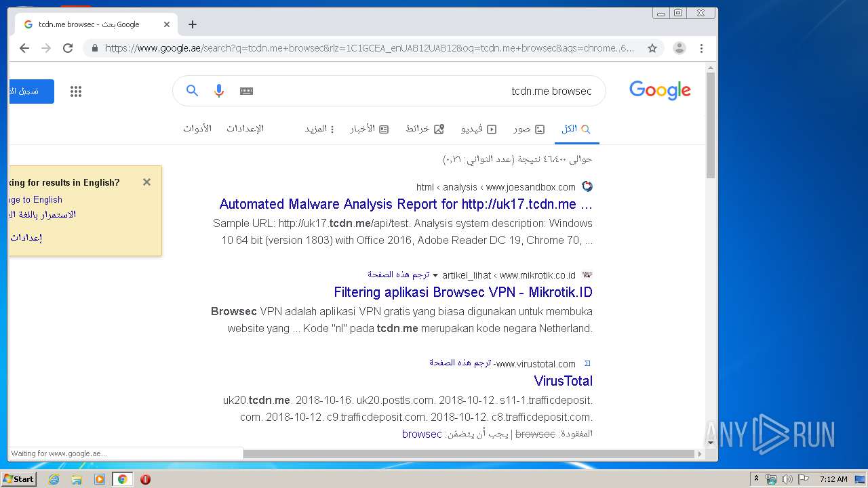Click the browser back arrow
Viewport: 868px width, 488px height.
coord(24,48)
